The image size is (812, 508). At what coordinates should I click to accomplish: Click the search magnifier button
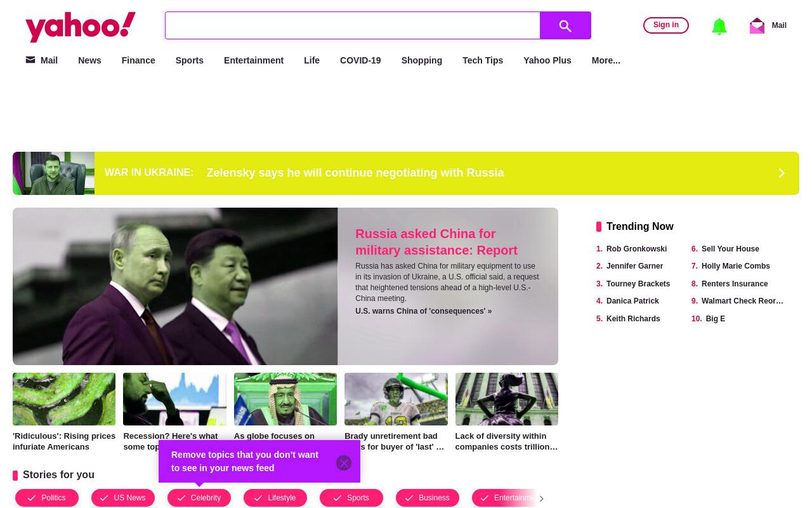565,25
